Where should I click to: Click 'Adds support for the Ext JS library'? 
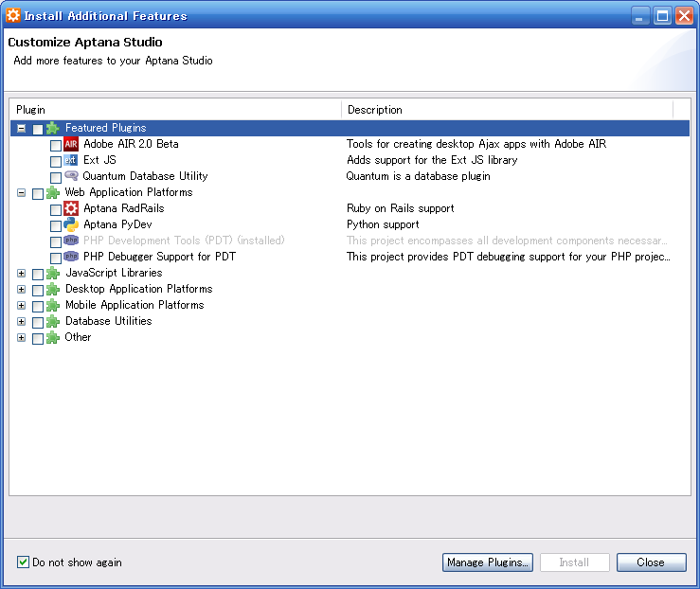(x=432, y=160)
